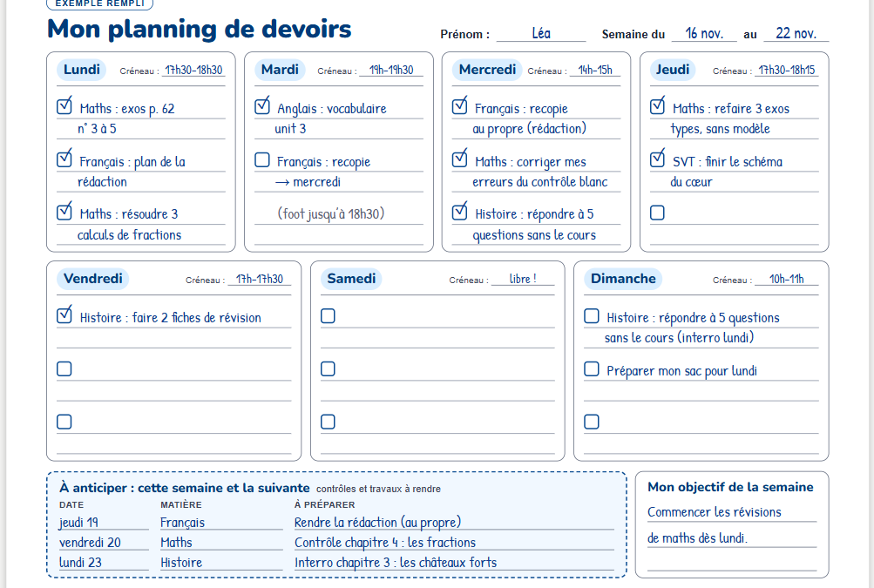874x588 pixels.
Task: Click the 'Mon planning de devoirs' title
Action: 200,29
